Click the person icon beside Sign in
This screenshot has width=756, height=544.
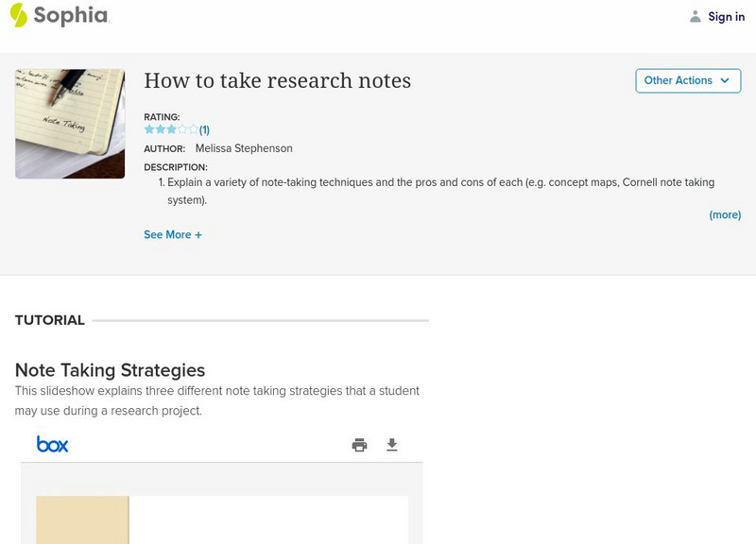(696, 17)
